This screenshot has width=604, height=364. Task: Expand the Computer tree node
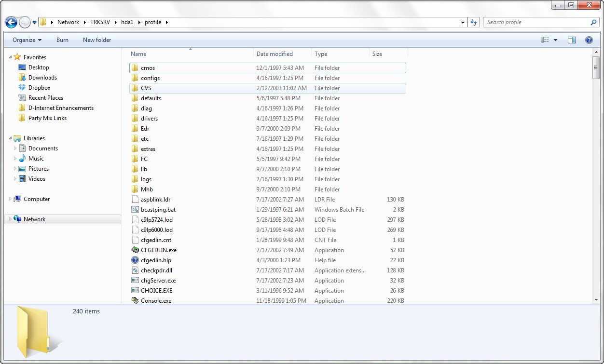click(x=11, y=199)
